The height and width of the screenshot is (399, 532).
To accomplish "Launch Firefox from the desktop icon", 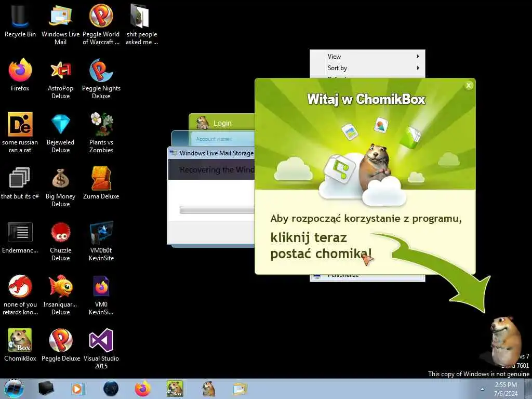I will [x=20, y=75].
